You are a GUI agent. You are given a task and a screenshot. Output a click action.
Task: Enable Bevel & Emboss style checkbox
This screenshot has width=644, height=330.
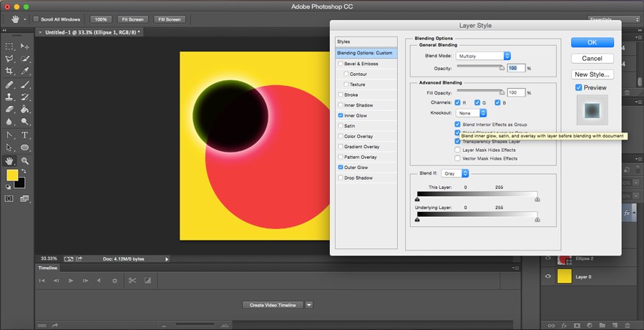[x=341, y=64]
